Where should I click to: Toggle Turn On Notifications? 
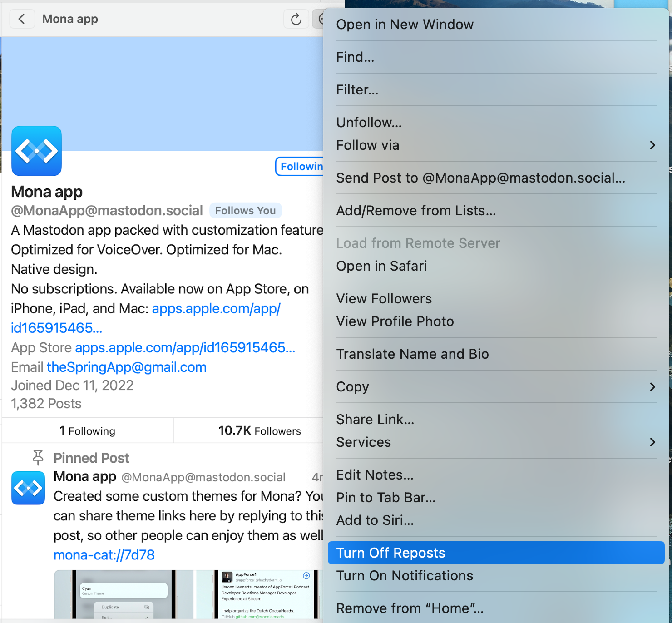496,576
